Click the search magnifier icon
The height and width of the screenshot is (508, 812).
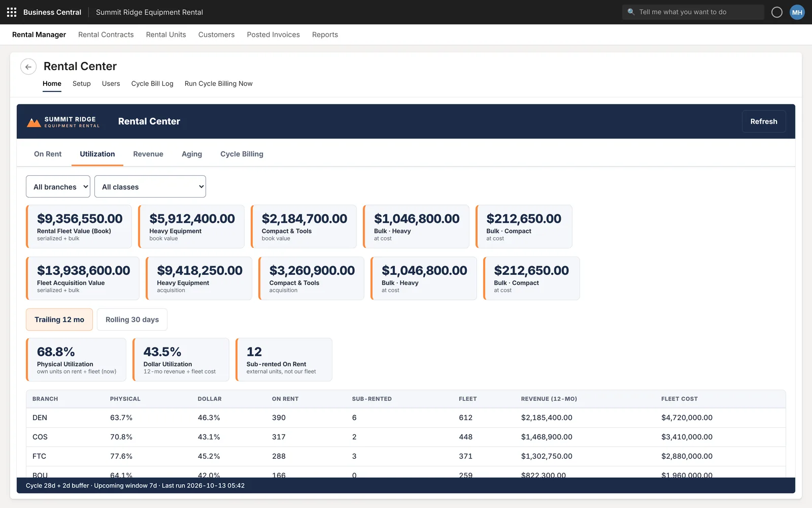pos(631,12)
